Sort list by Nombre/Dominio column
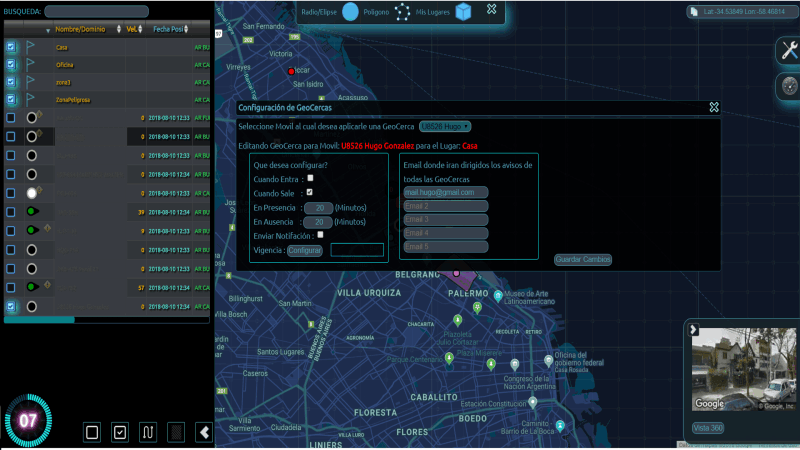The width and height of the screenshot is (800, 450). coord(85,29)
